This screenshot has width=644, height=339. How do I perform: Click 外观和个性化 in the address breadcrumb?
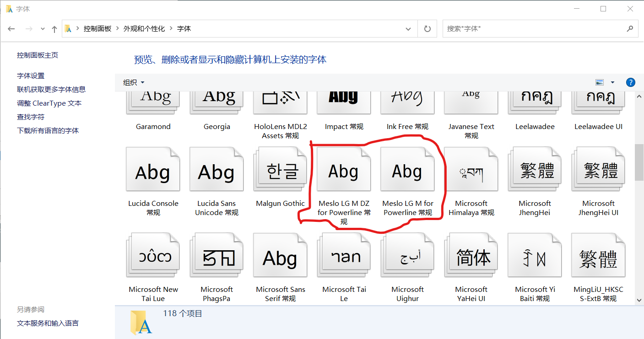coord(144,29)
